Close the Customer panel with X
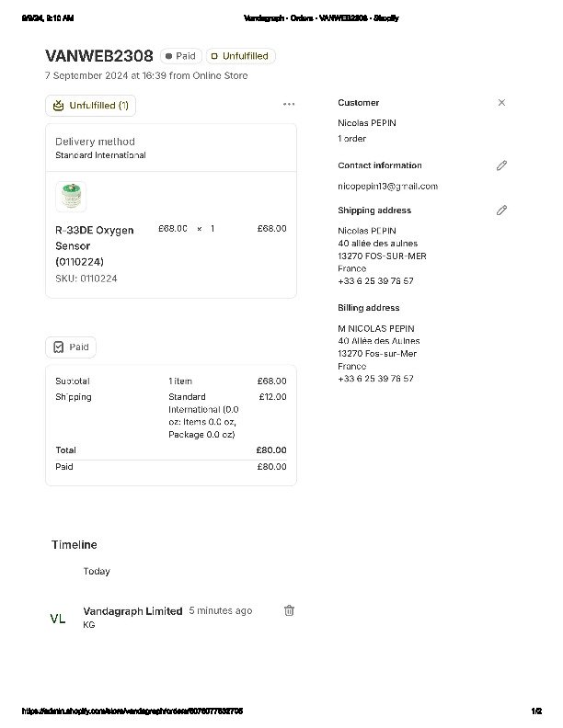 pos(501,103)
